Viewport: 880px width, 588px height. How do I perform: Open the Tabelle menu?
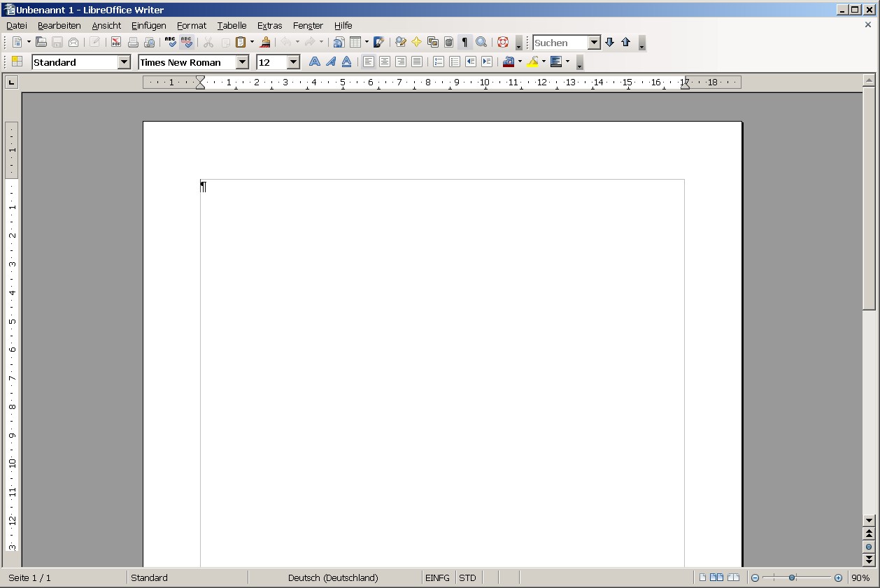click(x=232, y=25)
